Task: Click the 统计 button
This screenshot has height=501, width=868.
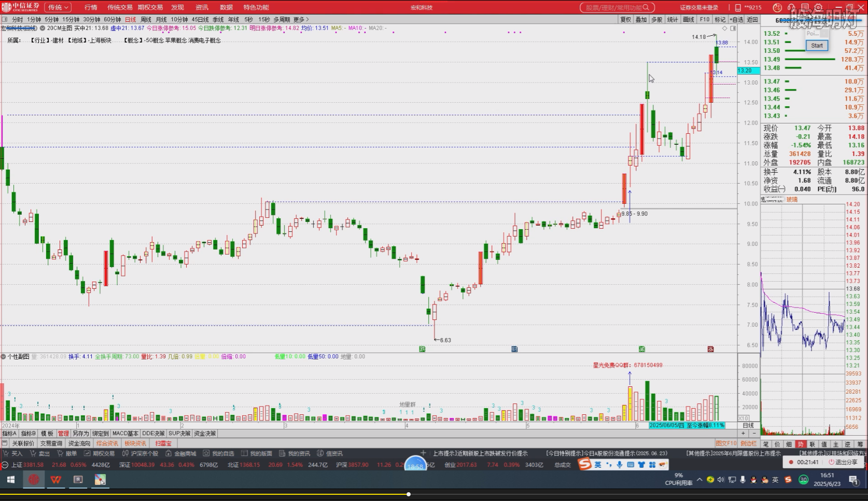Action: coord(673,20)
